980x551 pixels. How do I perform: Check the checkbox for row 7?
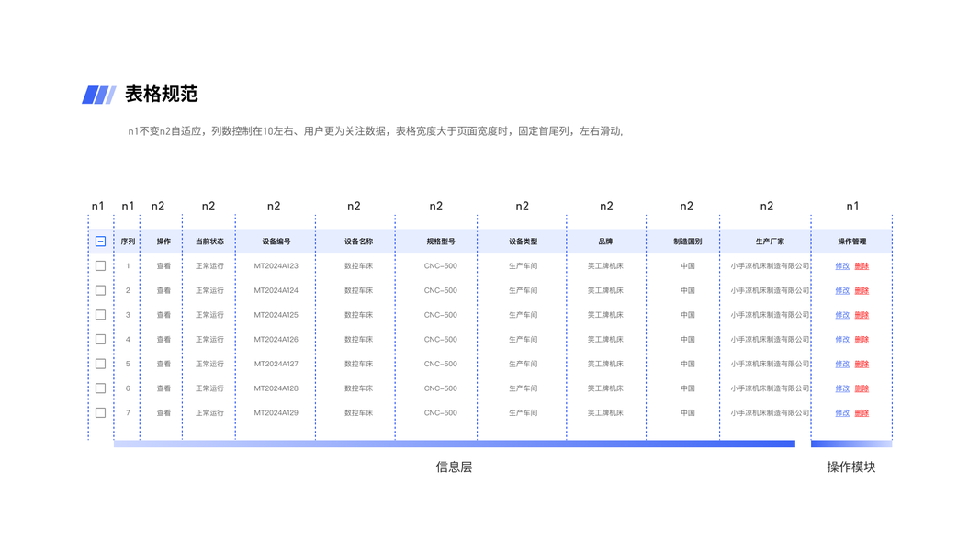click(x=101, y=413)
